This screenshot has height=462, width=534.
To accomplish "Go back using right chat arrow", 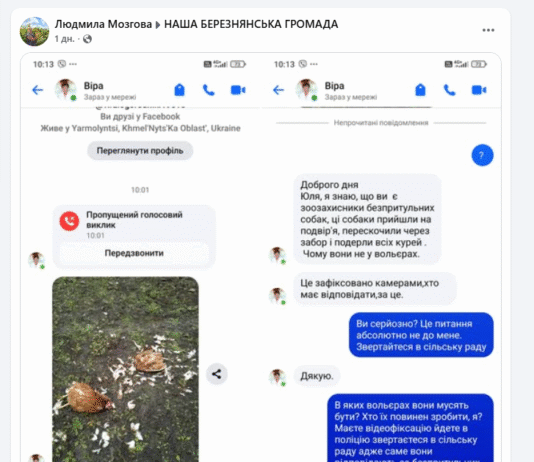I will point(278,90).
